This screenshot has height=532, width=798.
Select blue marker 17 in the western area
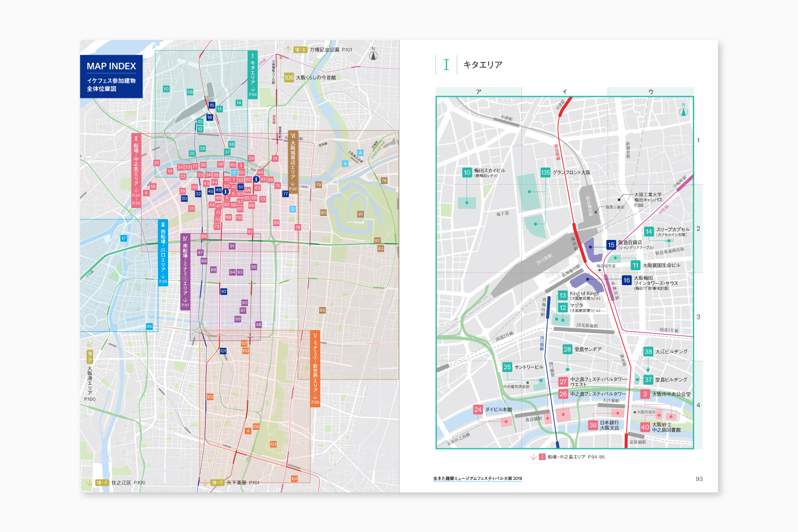pyautogui.click(x=123, y=238)
